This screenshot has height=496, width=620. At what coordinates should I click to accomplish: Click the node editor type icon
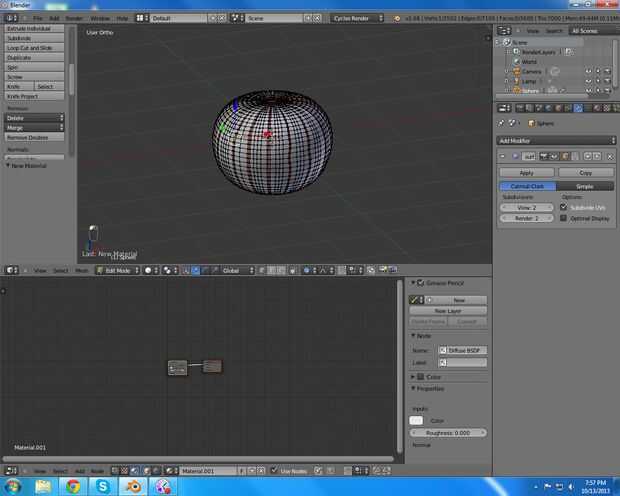(11, 471)
